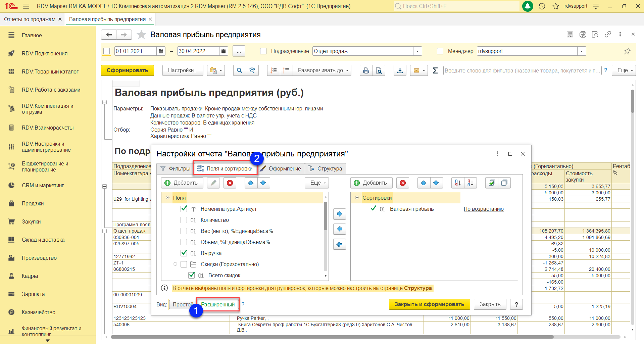Screen dimensions: 644x344
Task: Add selected field to sortings with right arrow
Action: (340, 214)
